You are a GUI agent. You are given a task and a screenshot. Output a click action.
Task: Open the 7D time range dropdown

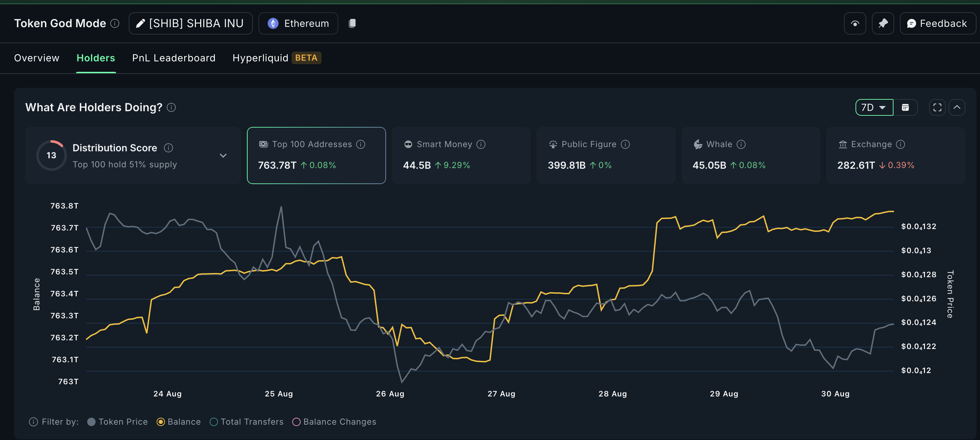pyautogui.click(x=874, y=108)
